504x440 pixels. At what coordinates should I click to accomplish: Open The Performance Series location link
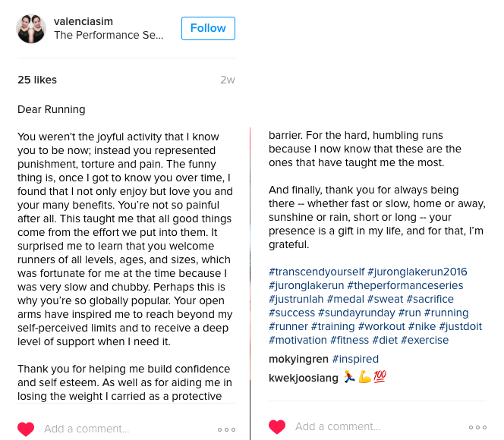click(x=109, y=36)
